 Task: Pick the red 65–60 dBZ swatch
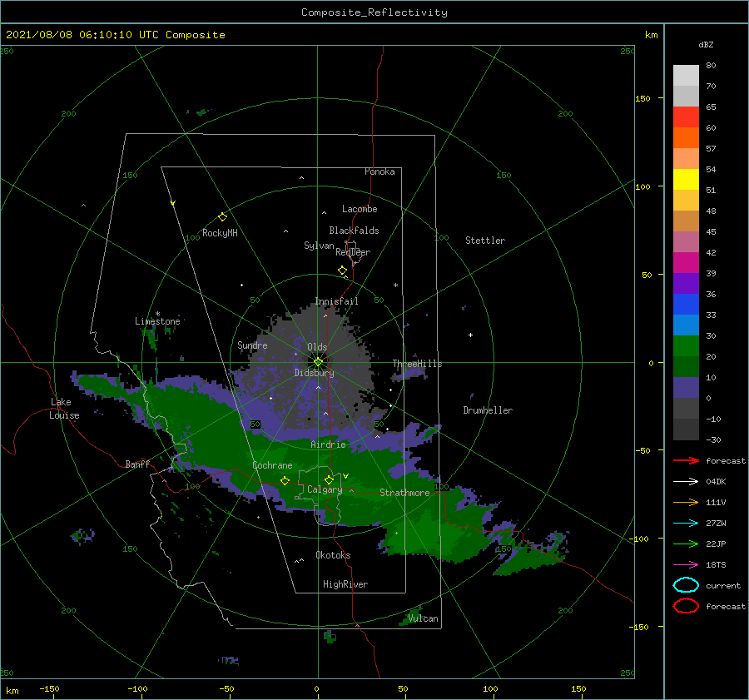(x=686, y=117)
